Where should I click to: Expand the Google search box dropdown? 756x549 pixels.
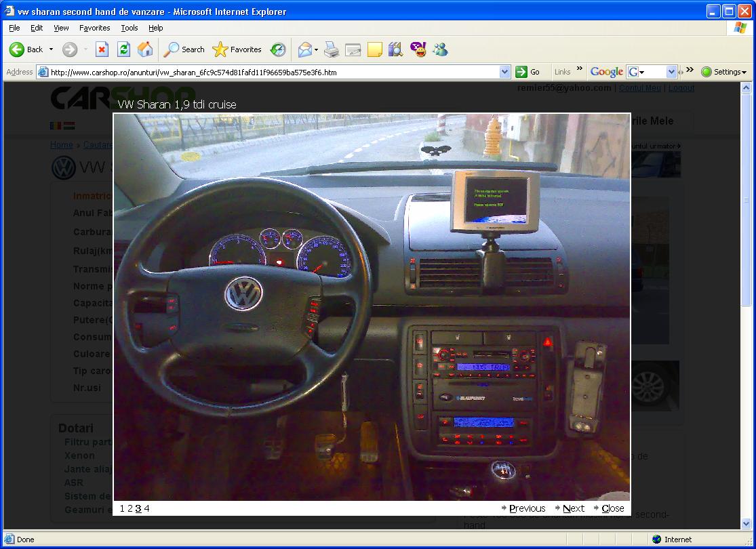[x=671, y=72]
